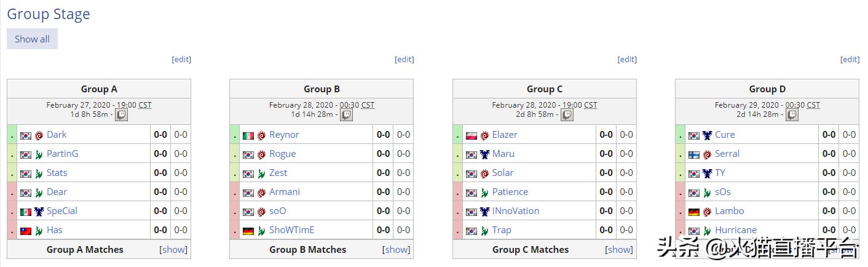Screen dimensions: 868x267
Task: Open the Twitch stream icon for Group D
Action: point(792,115)
